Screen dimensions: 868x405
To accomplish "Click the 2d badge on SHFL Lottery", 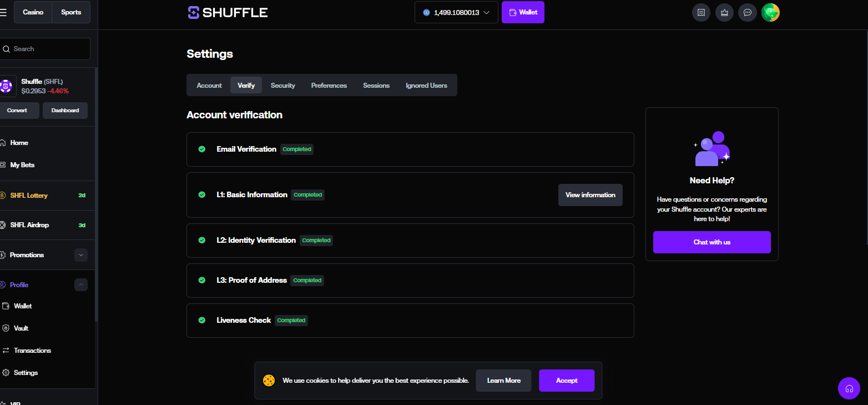I will (x=82, y=196).
